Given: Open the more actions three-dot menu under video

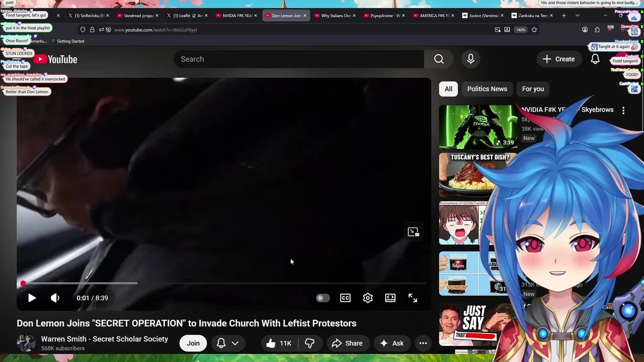Looking at the screenshot, I should coord(423,343).
